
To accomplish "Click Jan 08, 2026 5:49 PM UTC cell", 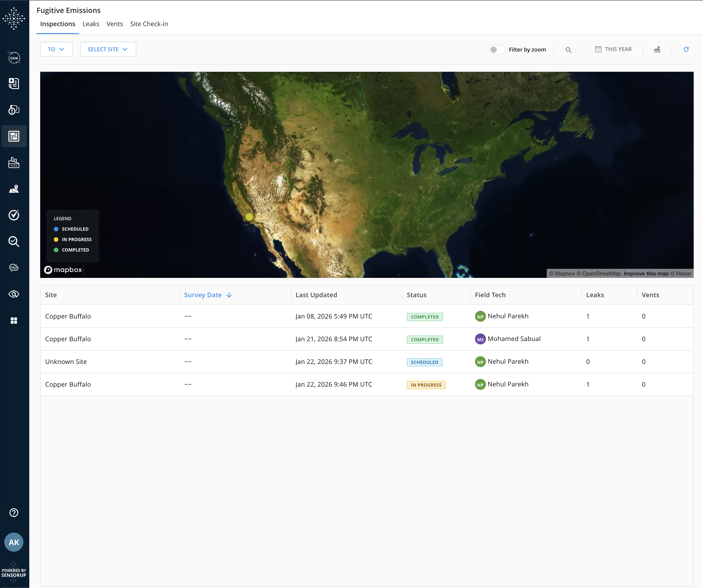I will click(x=334, y=316).
